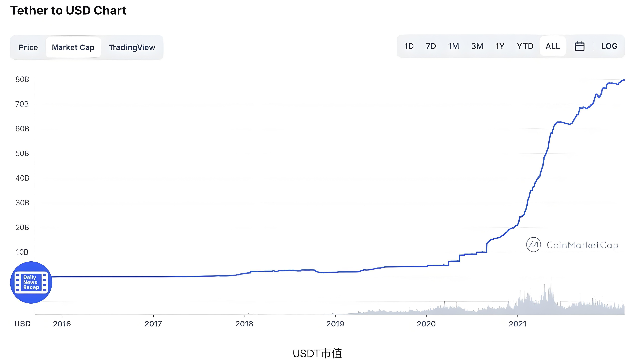644x364 pixels.
Task: Choose the 1M time range
Action: click(x=453, y=46)
